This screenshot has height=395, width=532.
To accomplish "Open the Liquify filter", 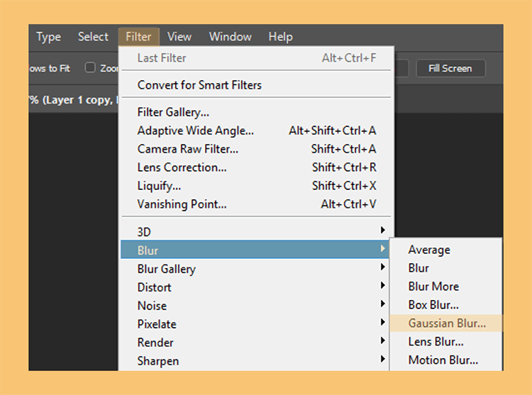I will tap(256, 186).
